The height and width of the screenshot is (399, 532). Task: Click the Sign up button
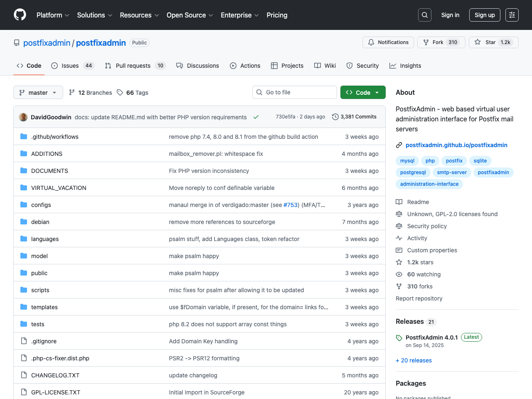(485, 15)
